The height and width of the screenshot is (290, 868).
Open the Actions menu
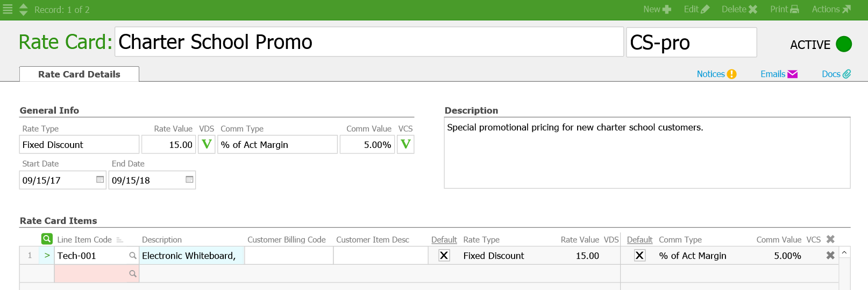point(831,9)
